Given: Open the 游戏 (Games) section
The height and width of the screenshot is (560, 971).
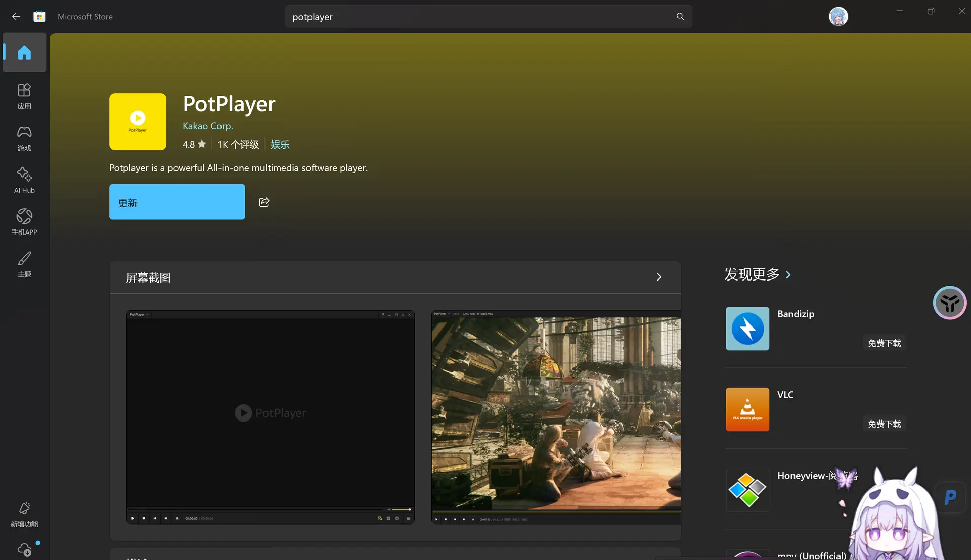Looking at the screenshot, I should (24, 139).
